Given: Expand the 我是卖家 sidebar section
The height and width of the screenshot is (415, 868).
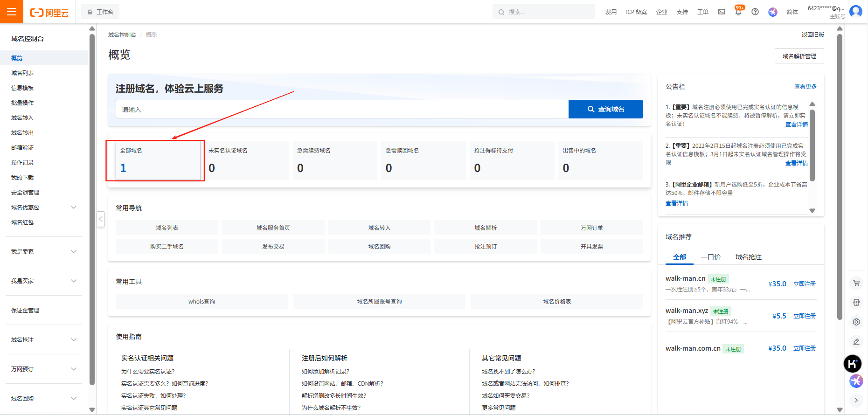Looking at the screenshot, I should (x=73, y=252).
